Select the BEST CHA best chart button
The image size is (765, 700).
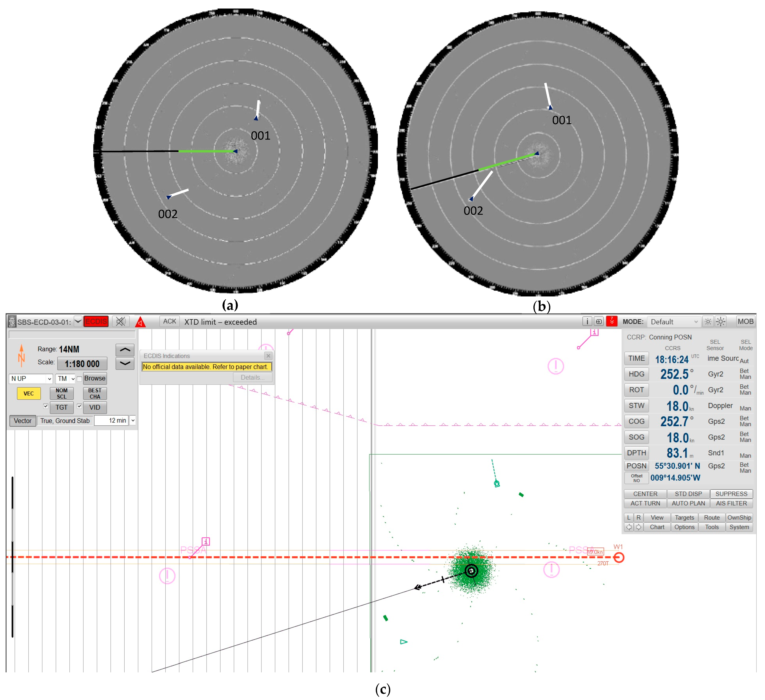coord(95,393)
